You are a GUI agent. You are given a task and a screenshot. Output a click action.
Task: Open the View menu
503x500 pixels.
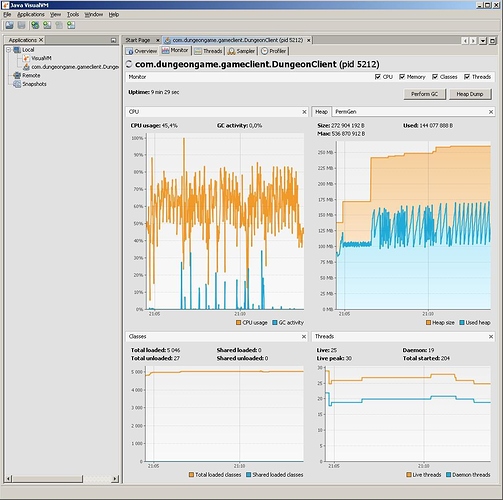pyautogui.click(x=55, y=15)
